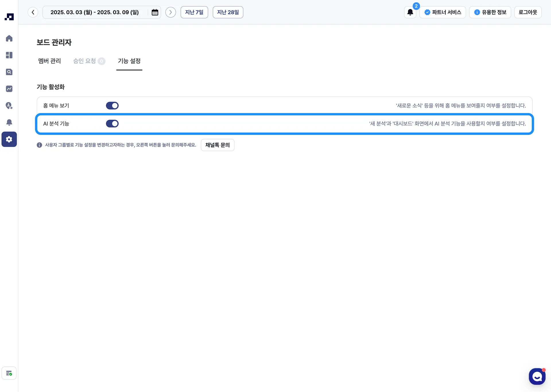This screenshot has height=392, width=551.
Task: Click the user export sidebar icon
Action: tap(9, 106)
